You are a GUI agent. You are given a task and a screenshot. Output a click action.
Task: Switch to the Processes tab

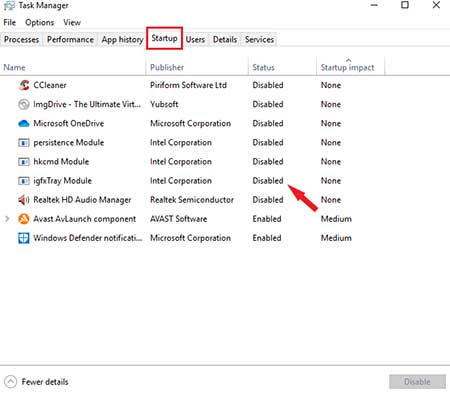[x=21, y=39]
